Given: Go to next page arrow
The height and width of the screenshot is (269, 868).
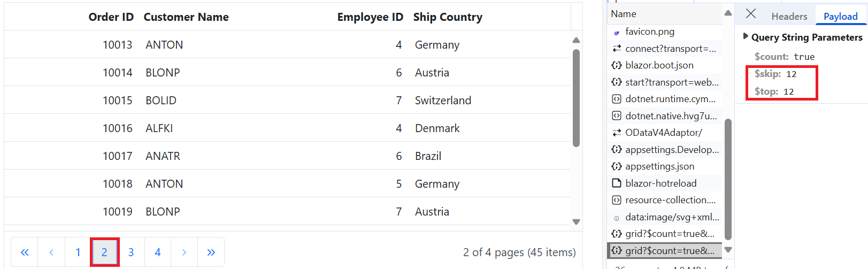Looking at the screenshot, I should [x=185, y=252].
